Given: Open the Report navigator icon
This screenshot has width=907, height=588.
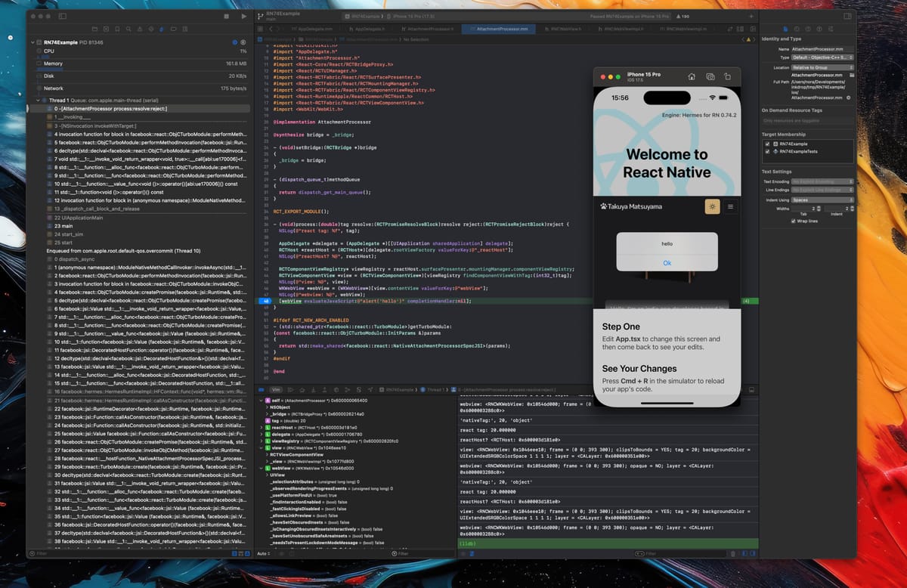Looking at the screenshot, I should (x=184, y=29).
